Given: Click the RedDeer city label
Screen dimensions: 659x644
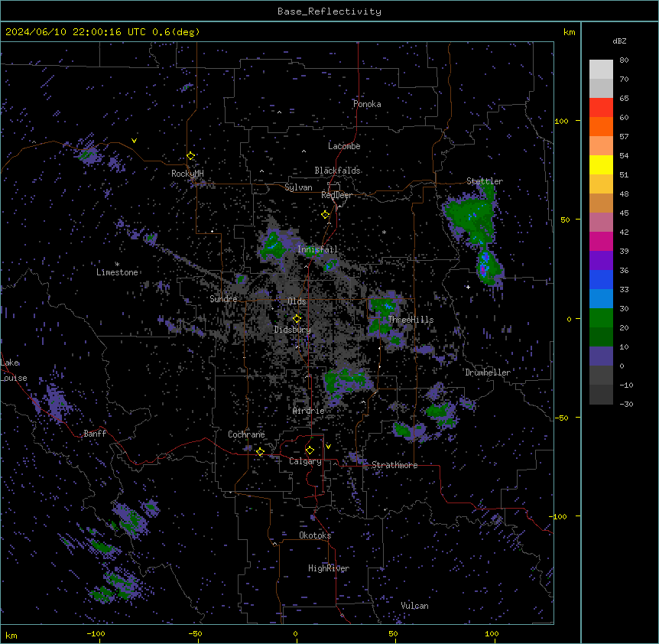Looking at the screenshot, I should coord(336,195).
